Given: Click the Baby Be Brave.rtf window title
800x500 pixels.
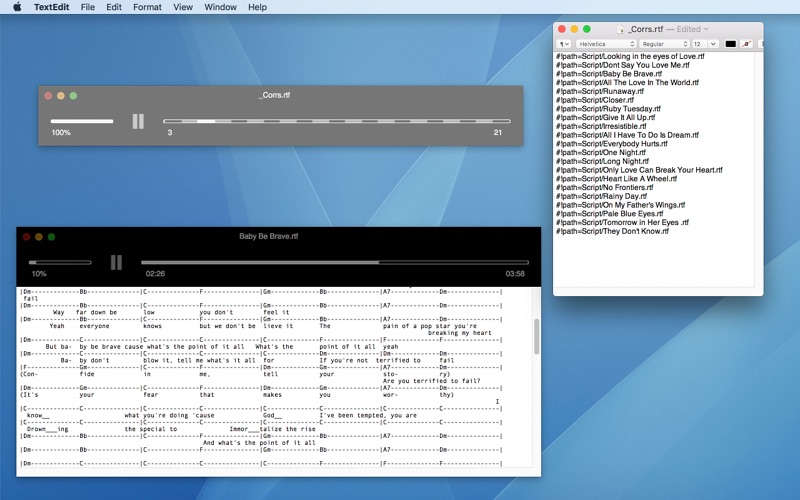Looking at the screenshot, I should coord(268,236).
